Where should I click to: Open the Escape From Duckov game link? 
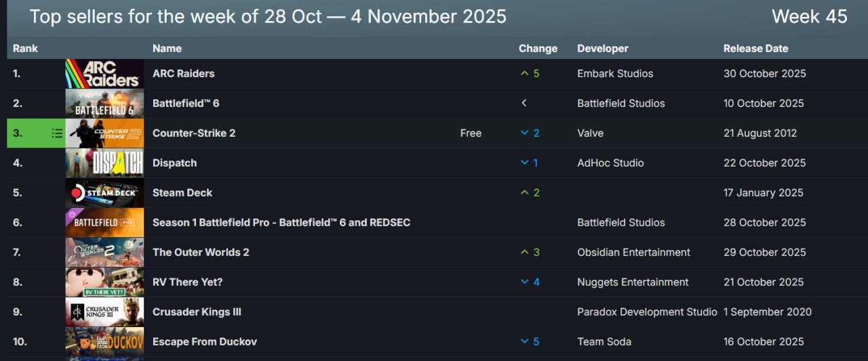204,342
